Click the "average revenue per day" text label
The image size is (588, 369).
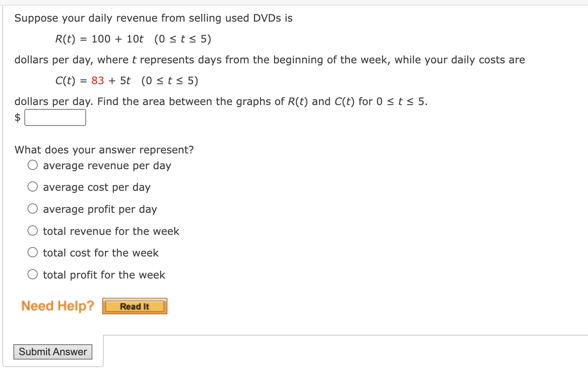tap(107, 166)
